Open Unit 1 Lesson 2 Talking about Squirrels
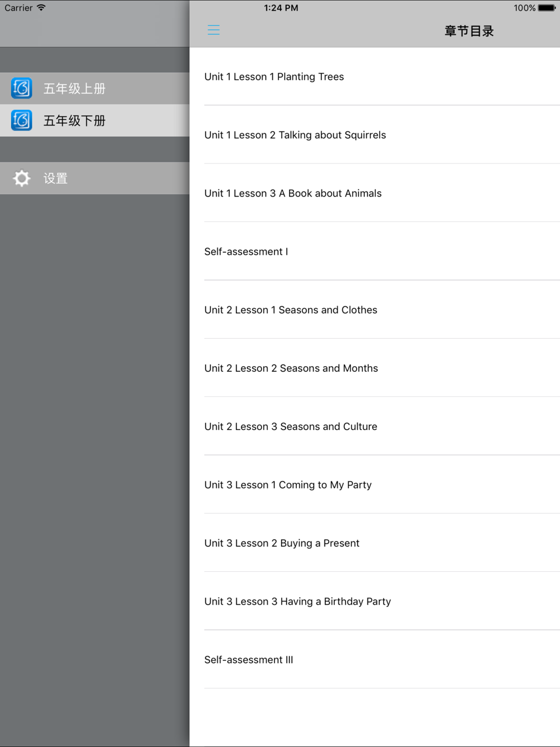Screen dimensions: 560x747 (375, 135)
